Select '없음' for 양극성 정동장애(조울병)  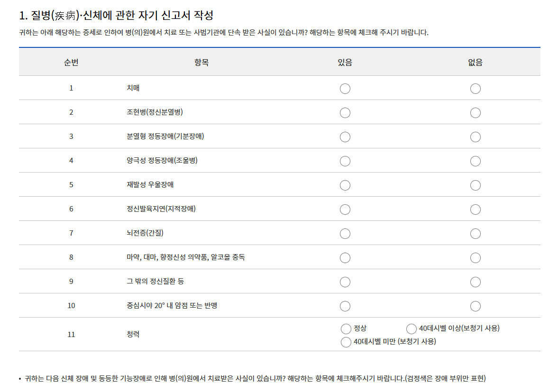pos(476,161)
